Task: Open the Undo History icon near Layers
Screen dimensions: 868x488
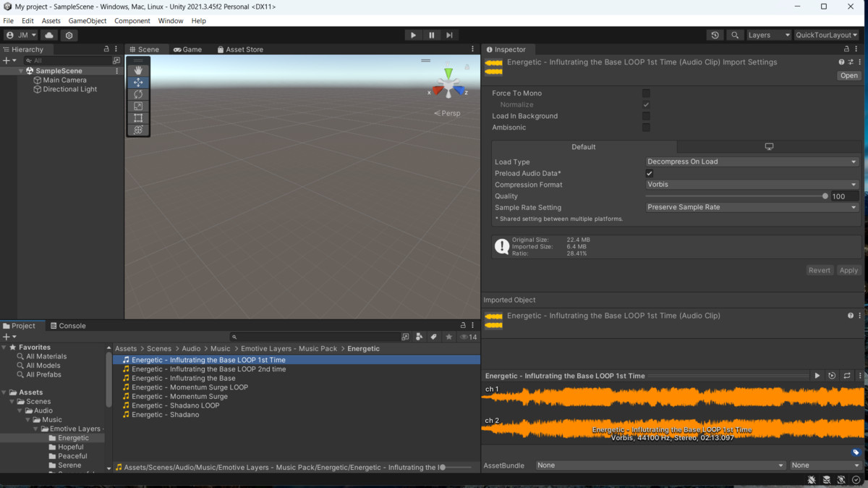Action: click(715, 34)
